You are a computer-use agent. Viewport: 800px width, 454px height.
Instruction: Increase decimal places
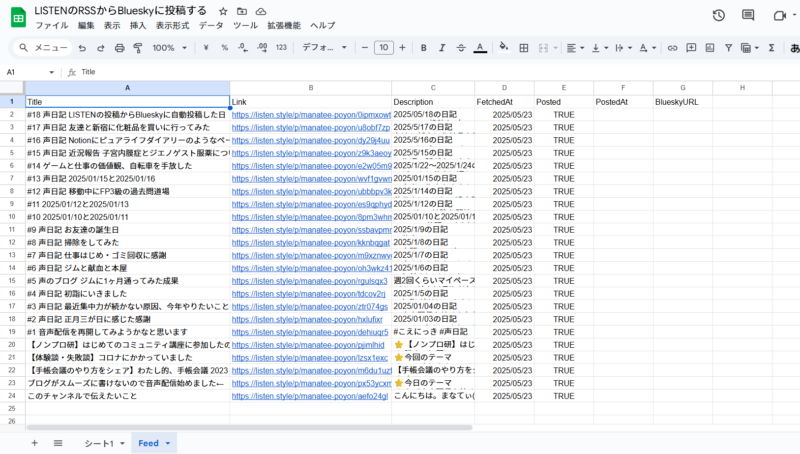(x=262, y=47)
